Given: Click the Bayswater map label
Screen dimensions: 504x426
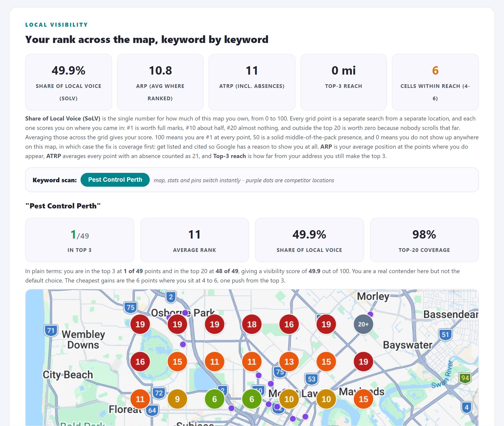Looking at the screenshot, I should [x=408, y=345].
